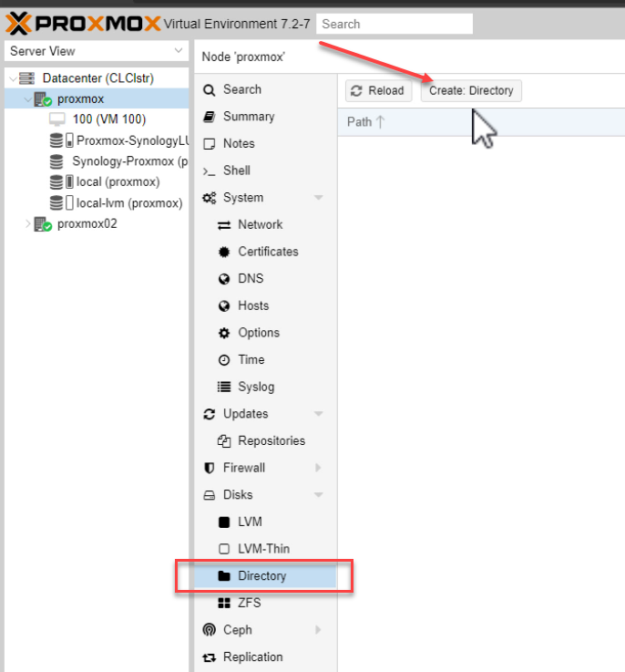This screenshot has height=672, width=625.
Task: Click the LVM-Thin outlined square icon
Action: tap(224, 549)
